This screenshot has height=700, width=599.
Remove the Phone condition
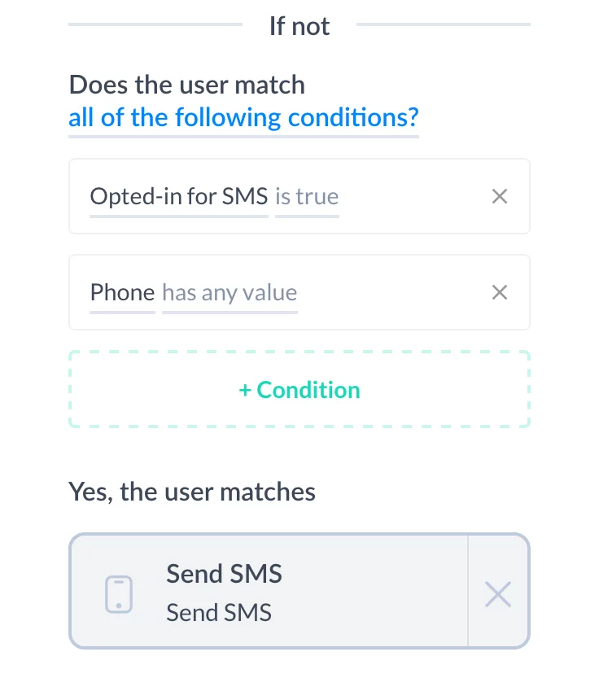tap(499, 292)
